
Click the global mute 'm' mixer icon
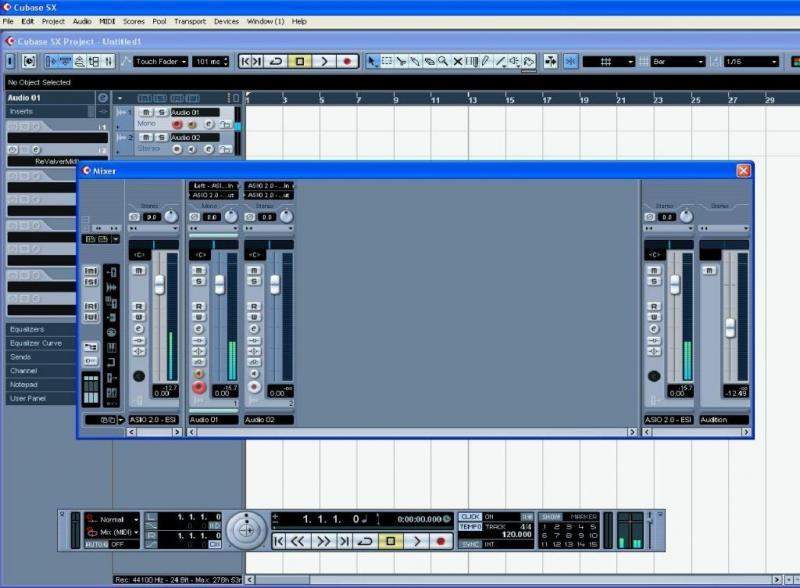tap(90, 271)
